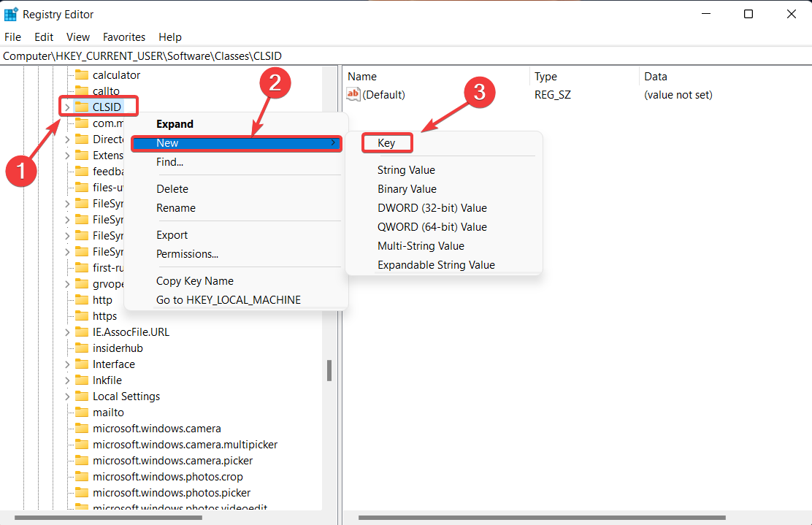Open the View menu

click(77, 37)
